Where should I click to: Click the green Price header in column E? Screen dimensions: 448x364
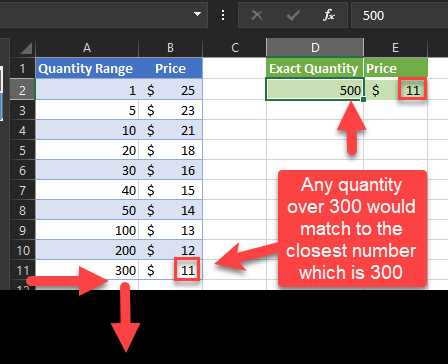[396, 68]
